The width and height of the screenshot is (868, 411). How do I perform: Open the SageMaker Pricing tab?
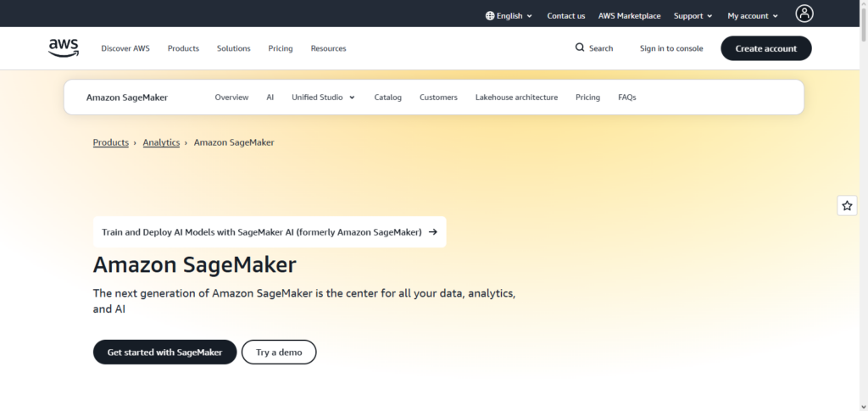tap(587, 97)
